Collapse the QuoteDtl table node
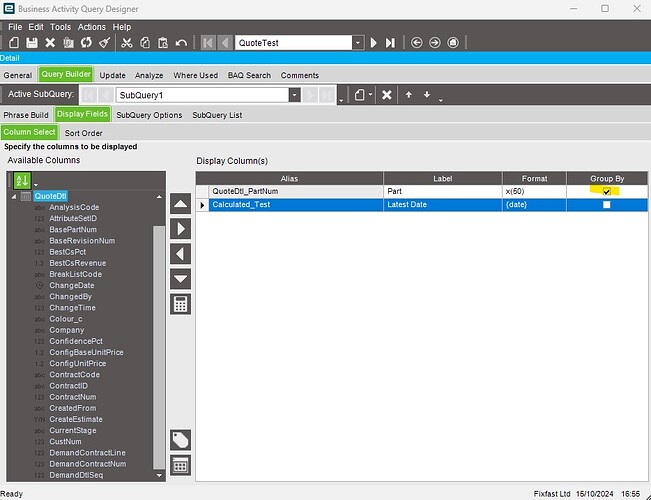Screen dimensions: 651x500 [x=14, y=196]
